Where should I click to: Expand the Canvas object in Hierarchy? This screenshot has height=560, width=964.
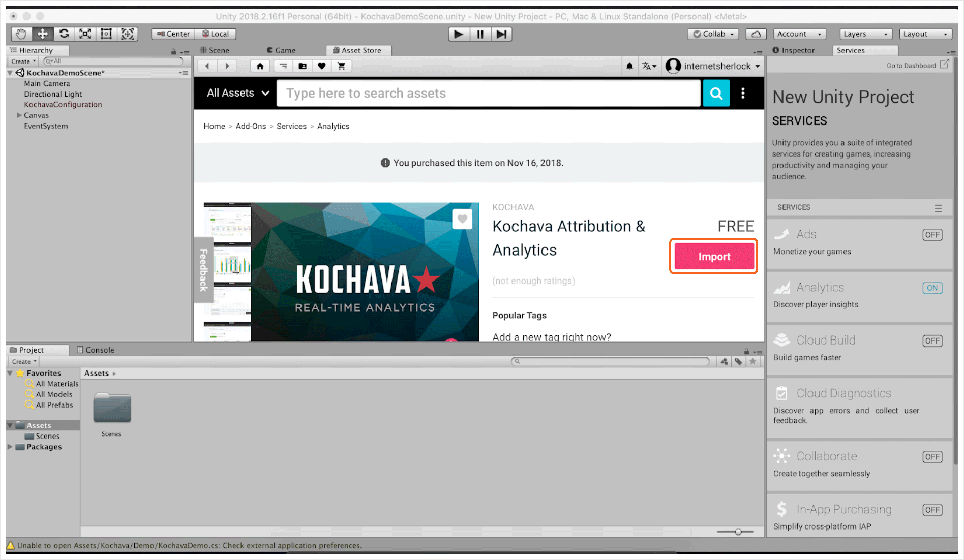19,115
